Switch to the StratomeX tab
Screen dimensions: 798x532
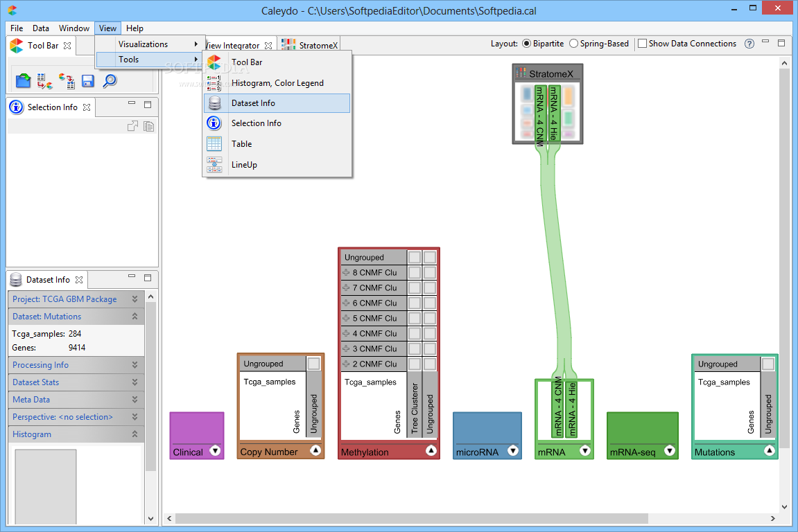coord(309,45)
